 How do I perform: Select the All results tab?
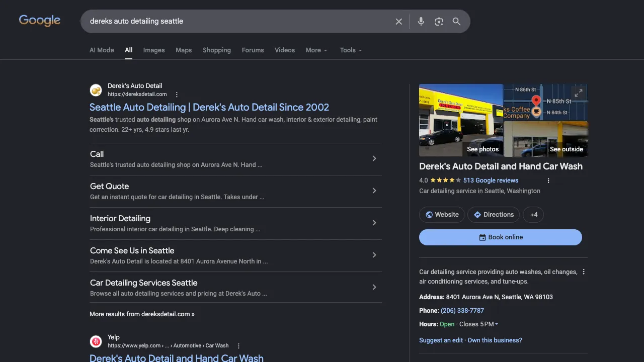click(x=129, y=50)
